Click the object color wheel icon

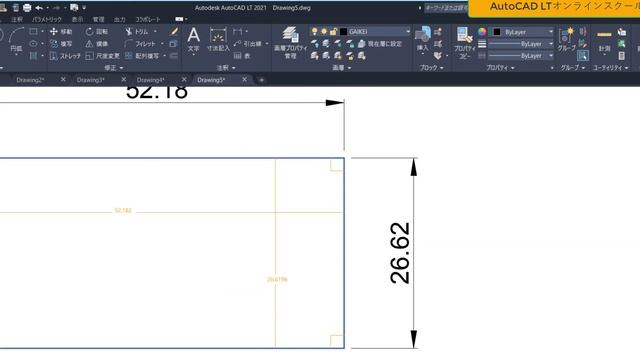pyautogui.click(x=482, y=31)
